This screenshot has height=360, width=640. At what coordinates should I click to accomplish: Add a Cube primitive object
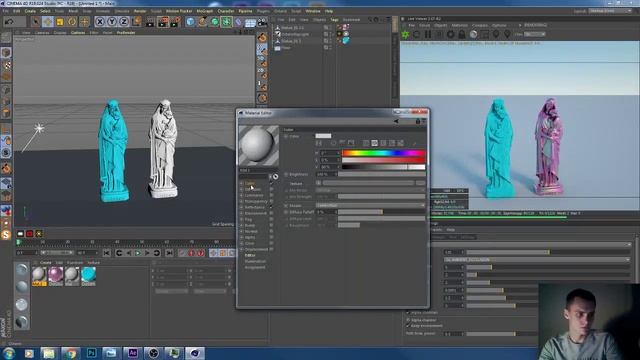[x=190, y=21]
